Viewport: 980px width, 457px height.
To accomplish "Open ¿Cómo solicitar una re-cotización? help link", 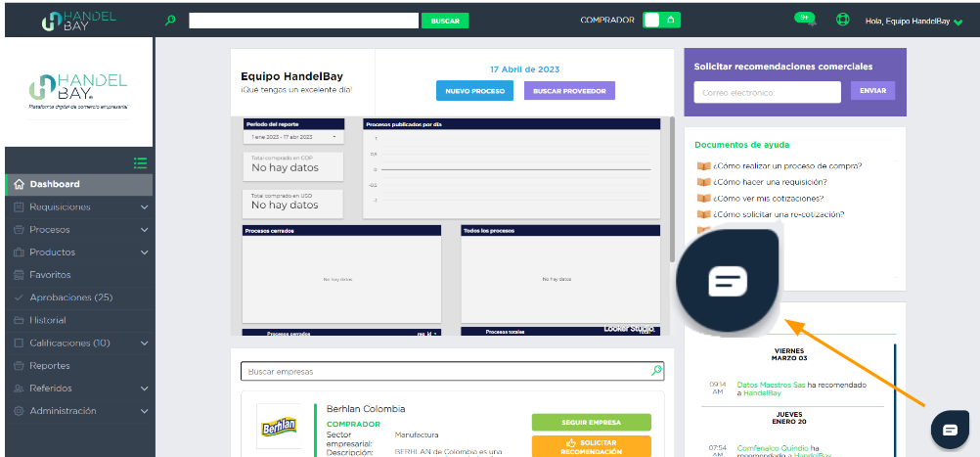I will pyautogui.click(x=779, y=214).
